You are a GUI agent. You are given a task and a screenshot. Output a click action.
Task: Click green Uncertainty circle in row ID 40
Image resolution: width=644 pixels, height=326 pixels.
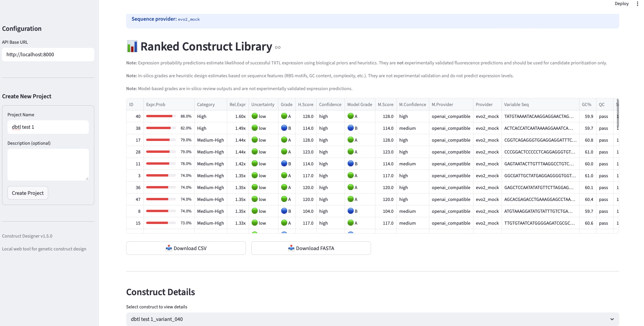255,116
